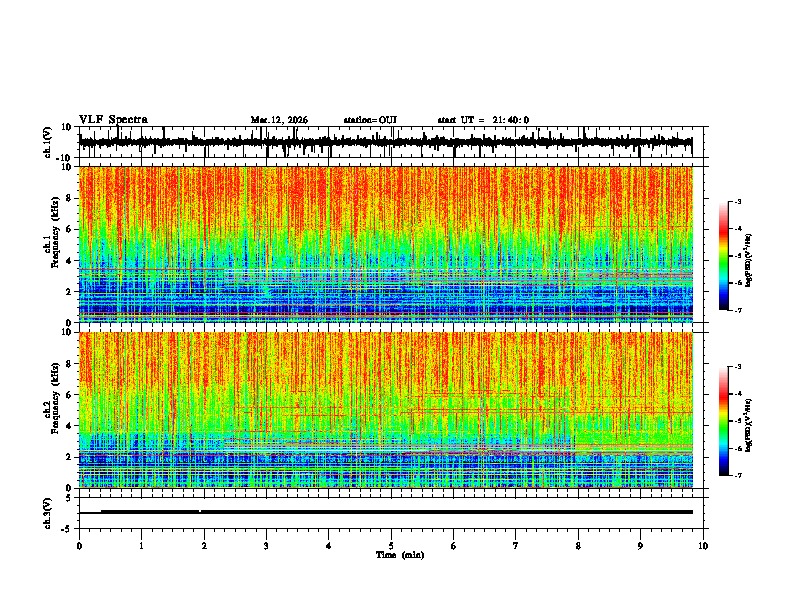Click the "VLF Spectra" plot title
The image size is (792, 612).
[113, 120]
